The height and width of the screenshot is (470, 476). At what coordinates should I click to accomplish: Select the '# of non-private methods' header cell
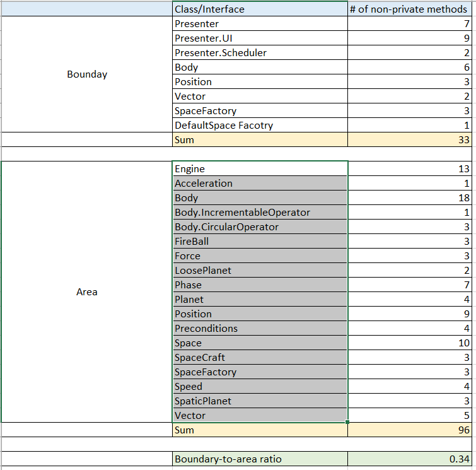[410, 9]
